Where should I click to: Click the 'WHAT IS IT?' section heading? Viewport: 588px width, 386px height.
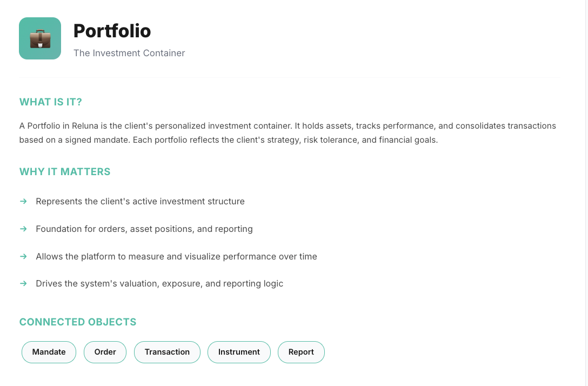(x=51, y=102)
